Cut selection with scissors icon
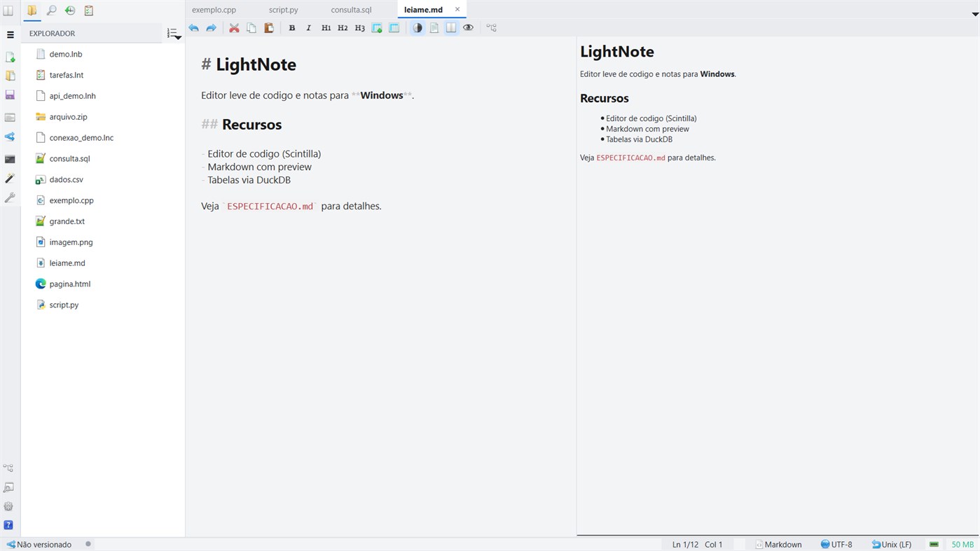This screenshot has width=980, height=551. [234, 28]
